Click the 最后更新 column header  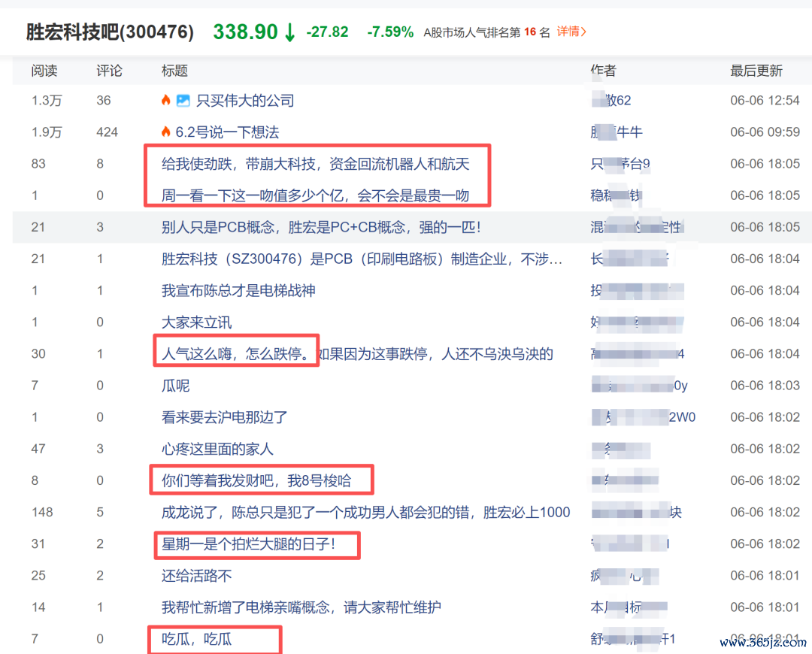pyautogui.click(x=756, y=71)
